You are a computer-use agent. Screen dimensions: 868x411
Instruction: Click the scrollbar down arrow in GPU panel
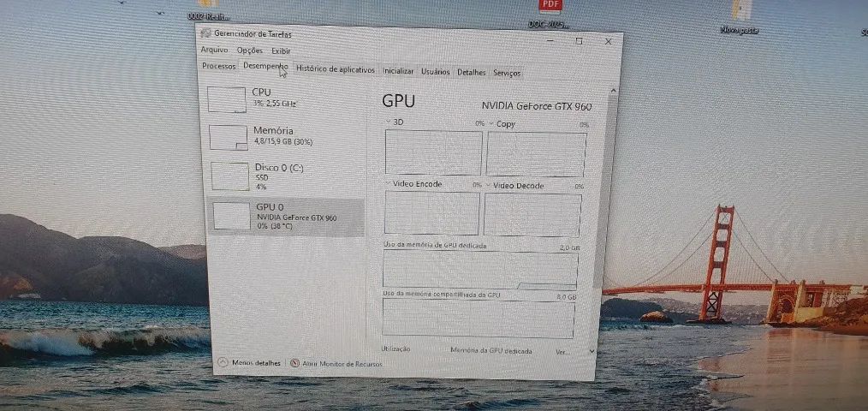(592, 351)
